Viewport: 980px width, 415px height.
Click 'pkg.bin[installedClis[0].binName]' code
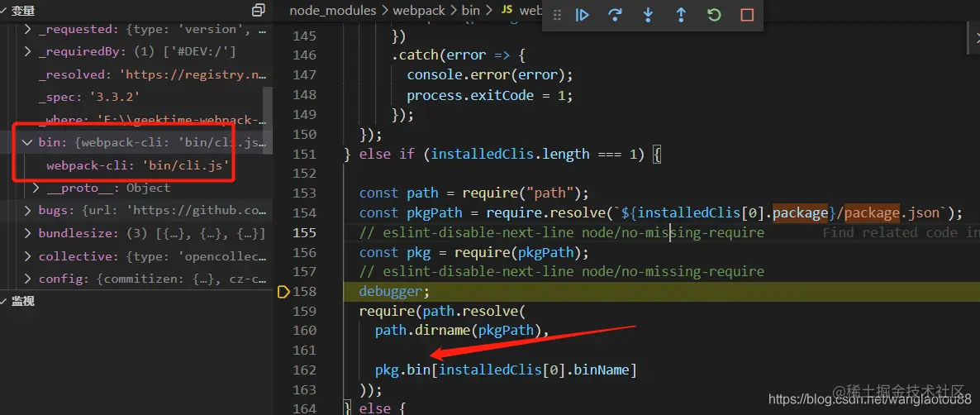[506, 370]
